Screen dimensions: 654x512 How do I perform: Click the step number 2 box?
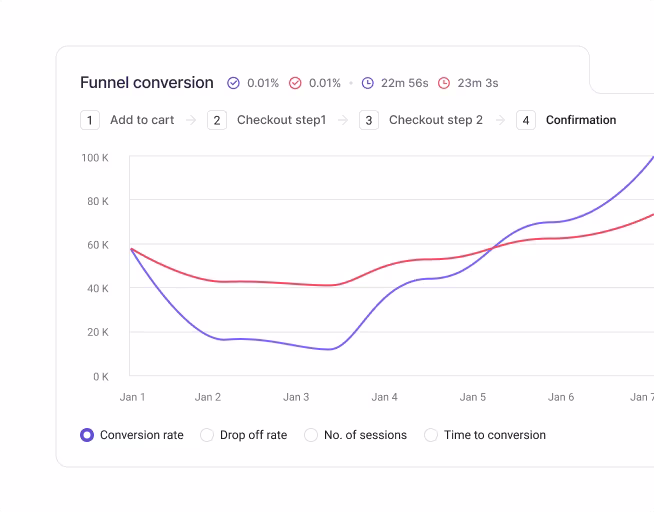[x=217, y=120]
